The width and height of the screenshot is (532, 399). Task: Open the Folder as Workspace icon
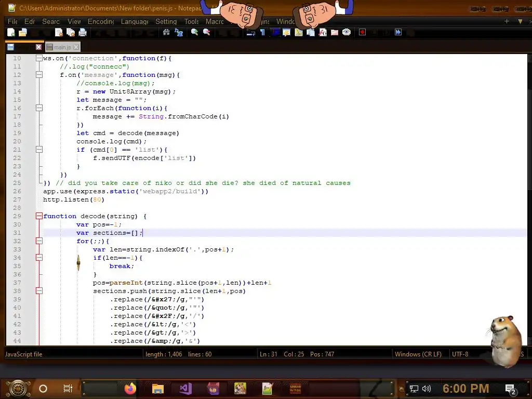coord(335,33)
